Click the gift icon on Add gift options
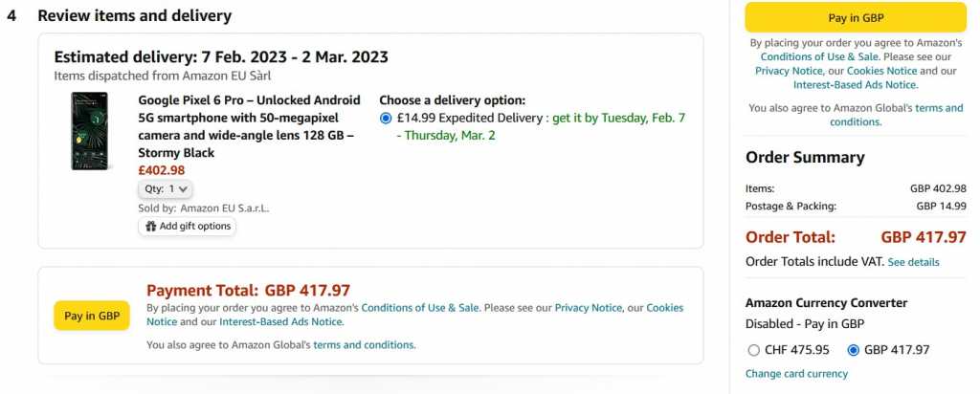980x394 pixels. (x=150, y=227)
